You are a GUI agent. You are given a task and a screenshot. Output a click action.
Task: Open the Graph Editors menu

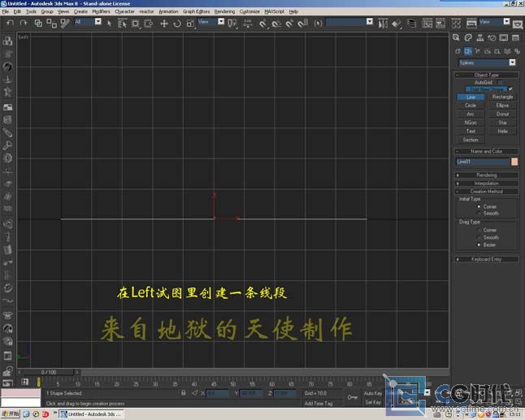click(x=194, y=11)
